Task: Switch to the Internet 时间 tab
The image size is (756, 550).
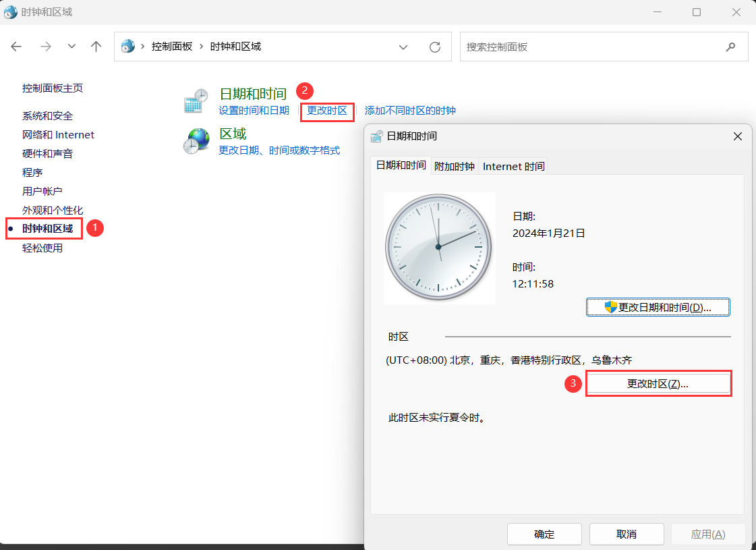Action: 513,166
